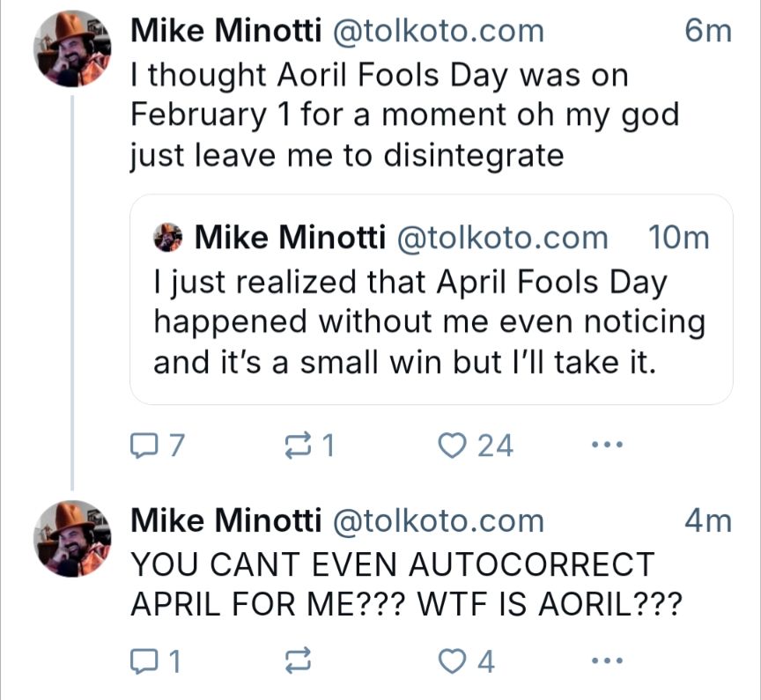
Task: View the 7 replies count
Action: coord(172,446)
